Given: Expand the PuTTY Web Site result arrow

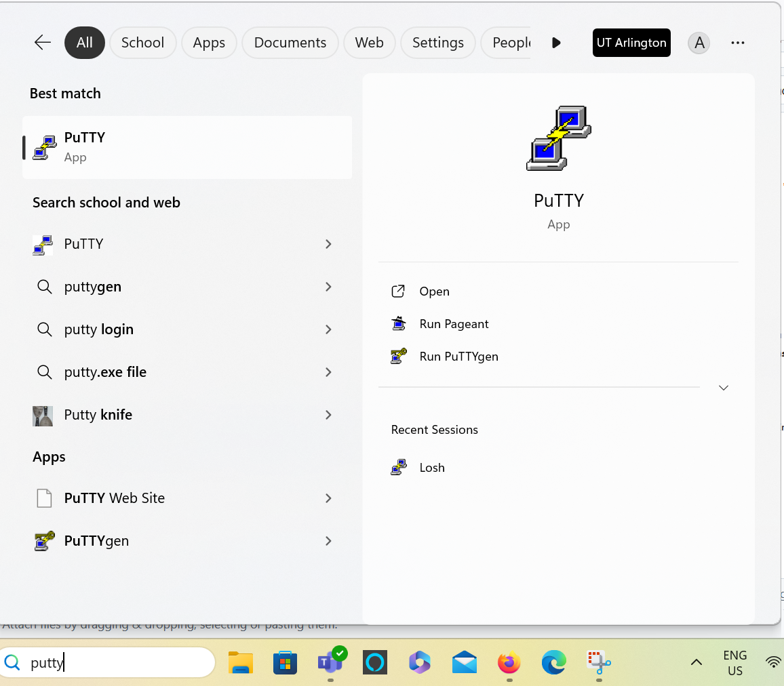Looking at the screenshot, I should click(x=328, y=498).
